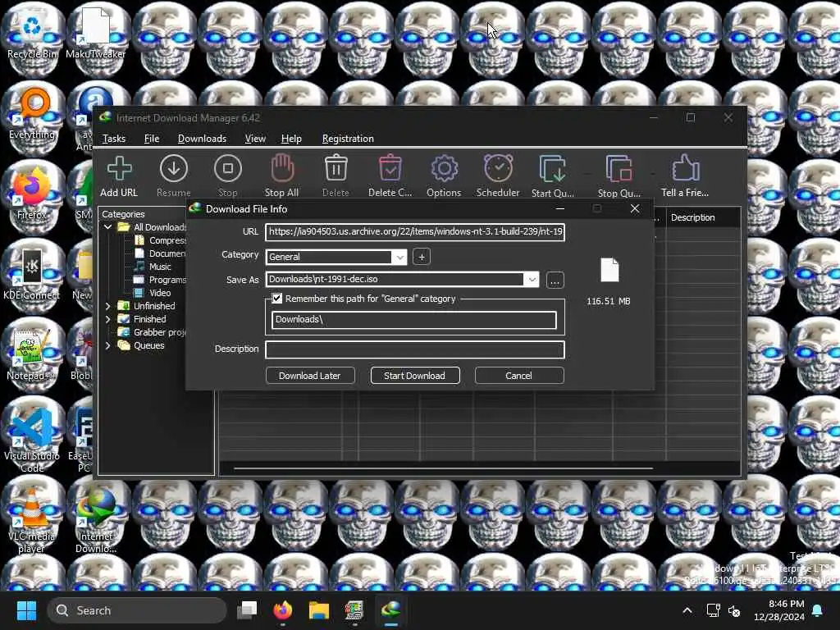Toggle Remember this path for General checkbox
This screenshot has width=840, height=630.
click(277, 299)
